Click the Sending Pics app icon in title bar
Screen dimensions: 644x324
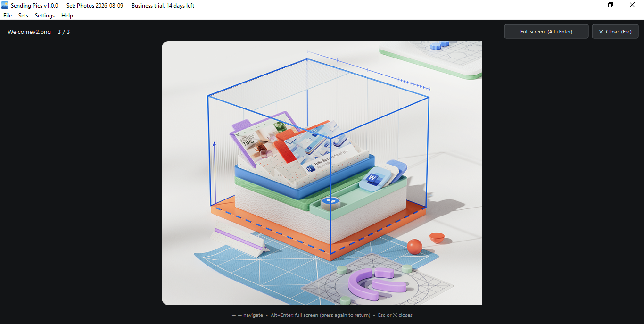[x=5, y=5]
